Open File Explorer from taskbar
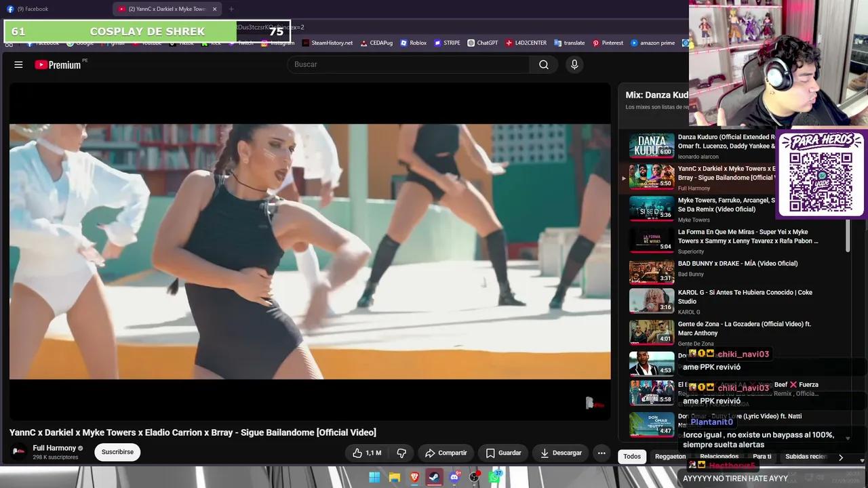 click(394, 477)
